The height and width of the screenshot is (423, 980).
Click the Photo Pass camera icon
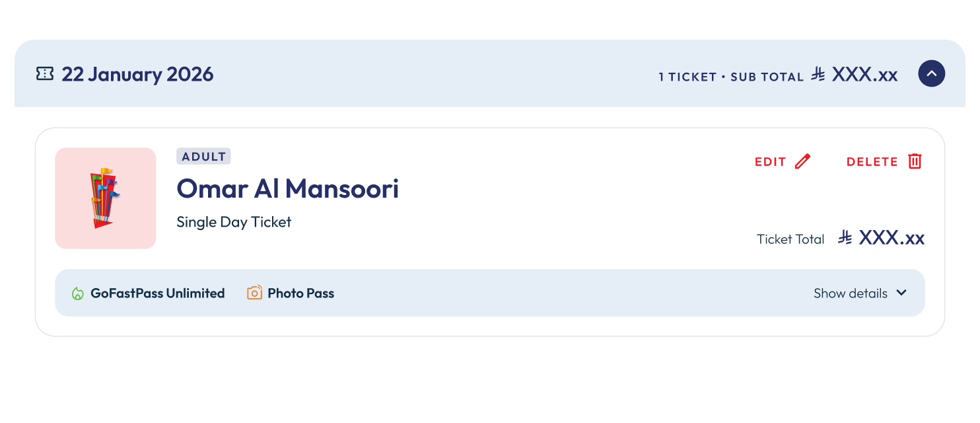click(254, 293)
